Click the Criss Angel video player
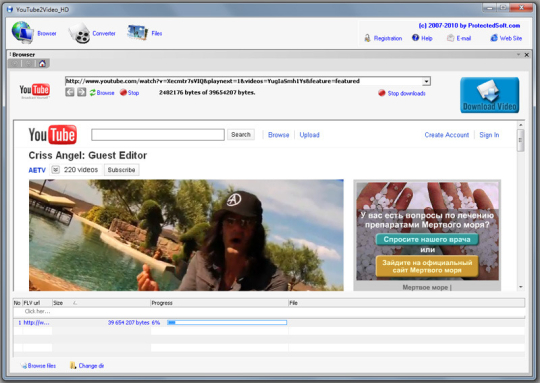The width and height of the screenshot is (540, 383). tap(186, 235)
